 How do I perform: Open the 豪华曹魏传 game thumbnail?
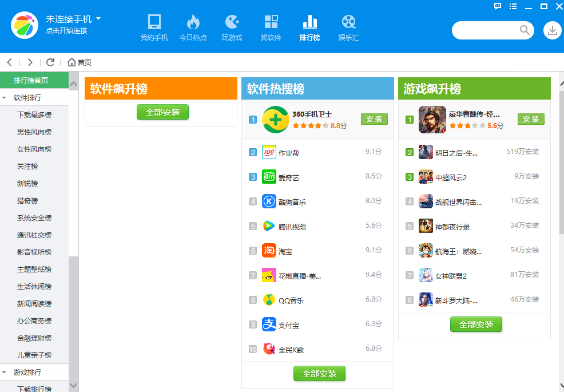point(432,120)
